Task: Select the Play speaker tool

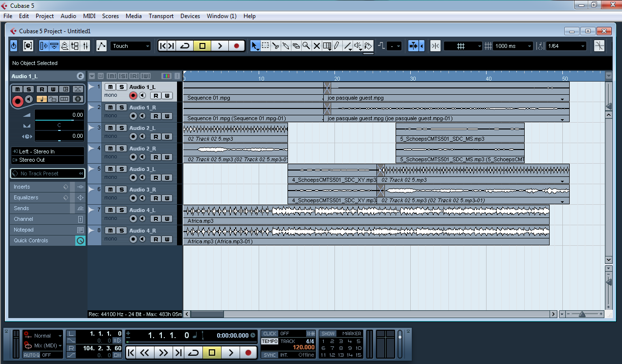Action: point(358,46)
